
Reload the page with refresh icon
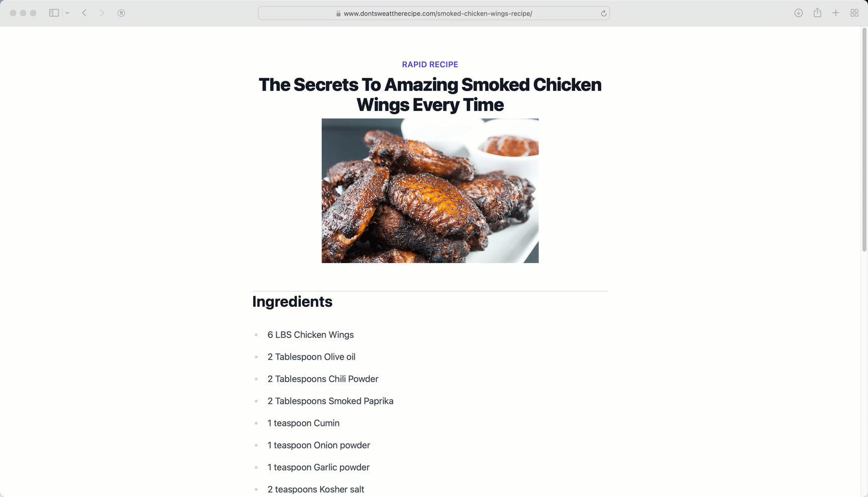(x=604, y=14)
